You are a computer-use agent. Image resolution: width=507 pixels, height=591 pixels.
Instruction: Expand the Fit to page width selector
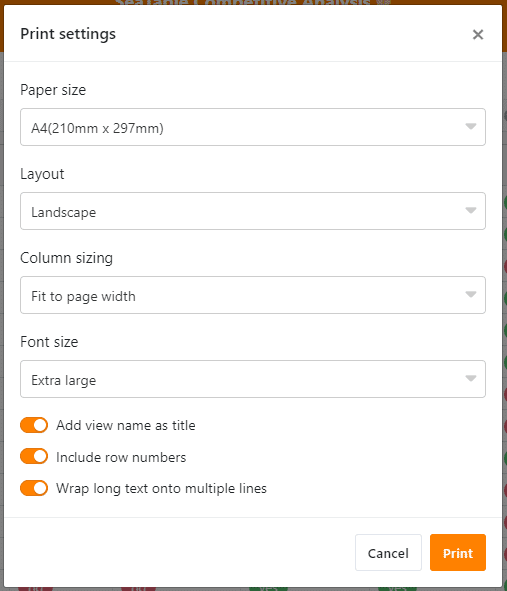click(253, 295)
